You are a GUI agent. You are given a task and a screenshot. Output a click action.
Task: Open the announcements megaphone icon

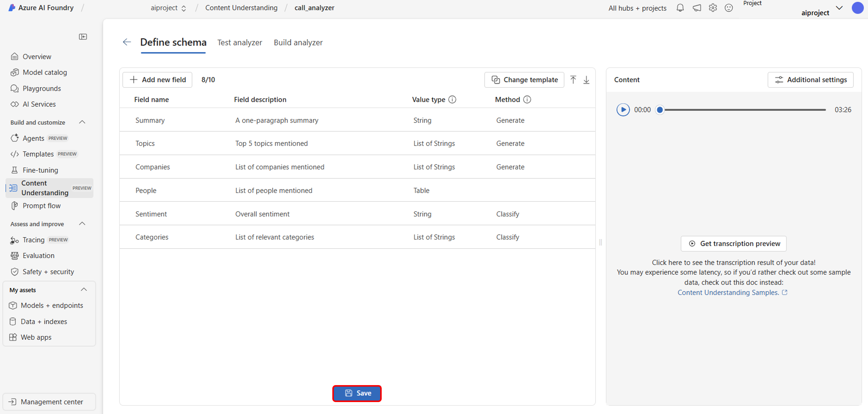point(696,8)
